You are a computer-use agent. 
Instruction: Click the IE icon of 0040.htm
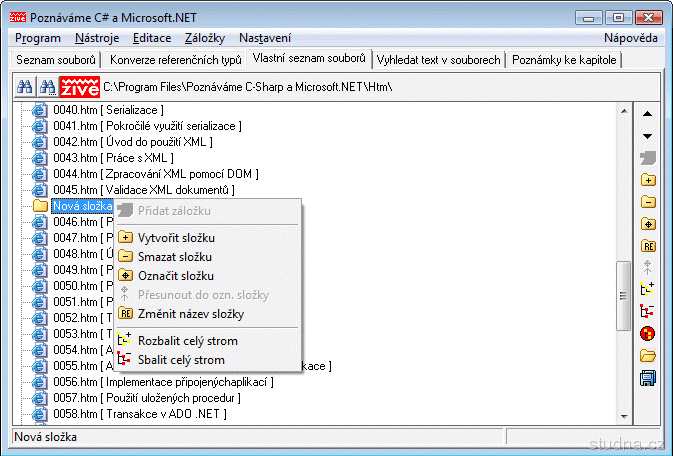point(39,110)
